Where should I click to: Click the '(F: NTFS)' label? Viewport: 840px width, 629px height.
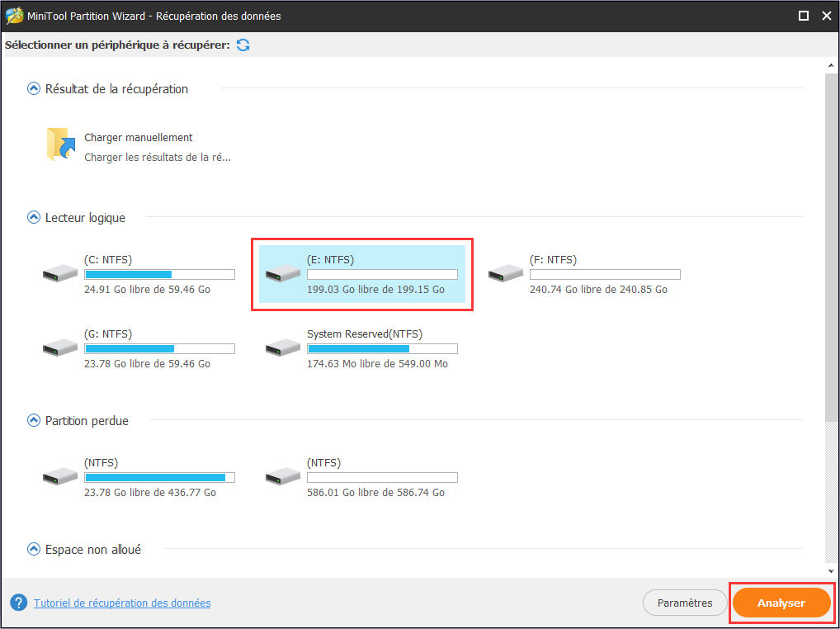[554, 260]
